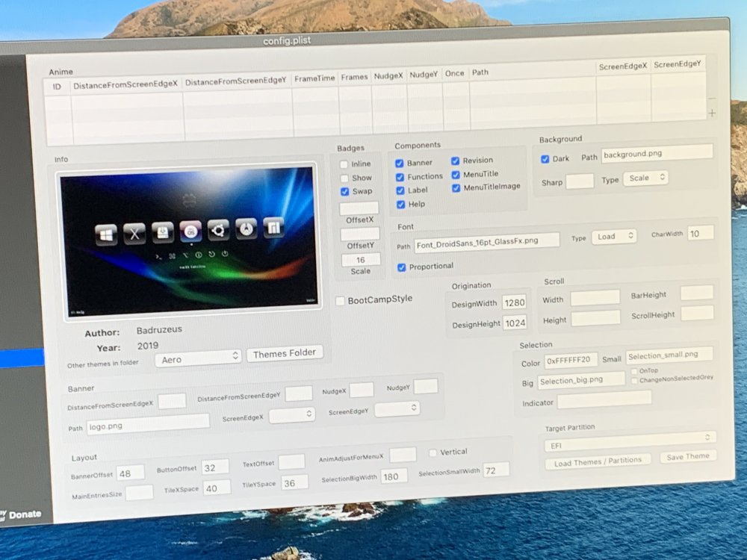Click the BannerOffset field
The image size is (747, 560).
[x=131, y=473]
